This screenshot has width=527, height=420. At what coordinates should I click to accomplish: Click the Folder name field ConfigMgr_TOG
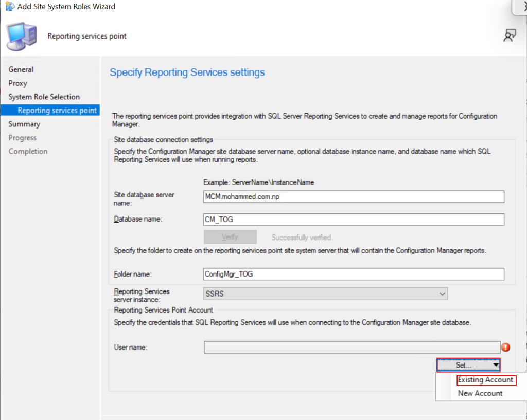(x=354, y=274)
